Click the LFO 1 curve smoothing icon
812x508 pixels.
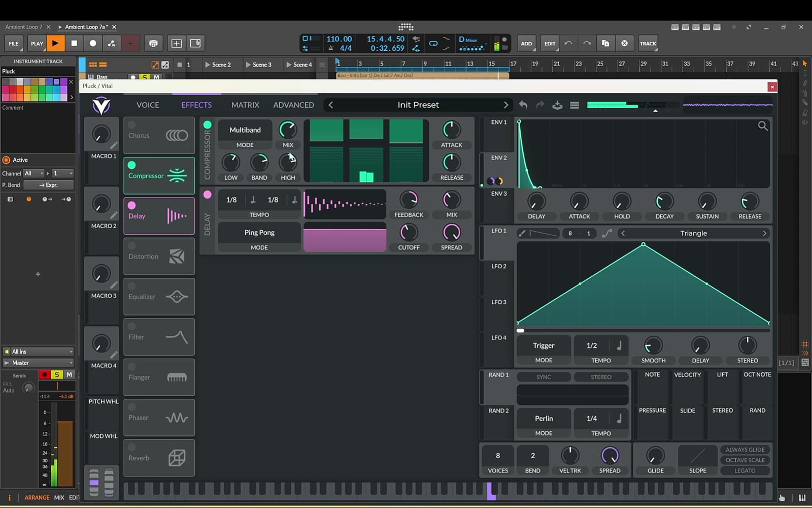click(606, 233)
